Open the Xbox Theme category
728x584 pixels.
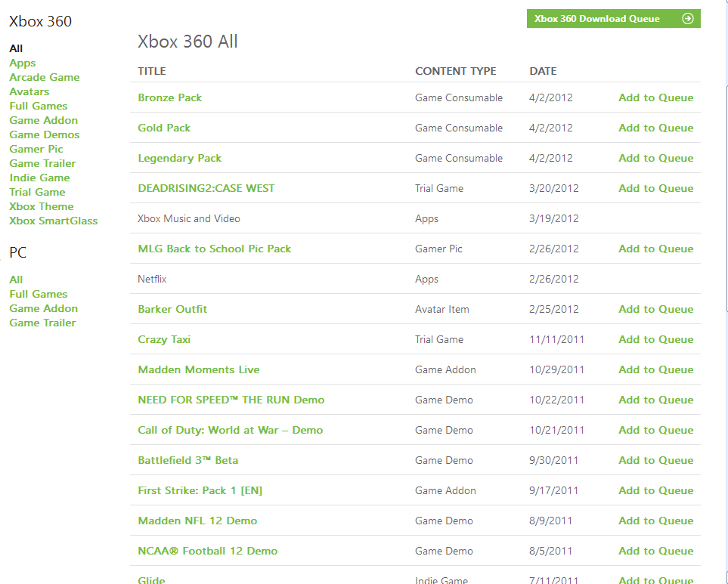(42, 206)
